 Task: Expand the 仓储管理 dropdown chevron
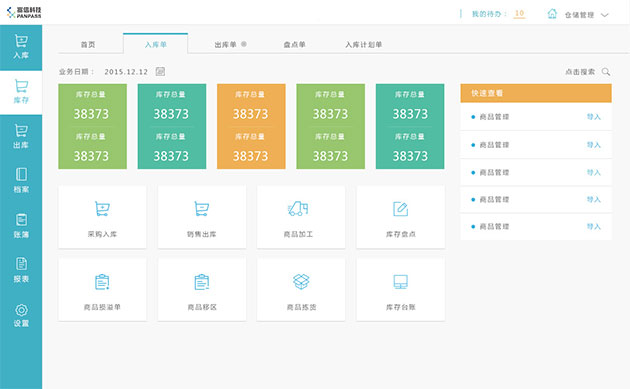pos(605,15)
